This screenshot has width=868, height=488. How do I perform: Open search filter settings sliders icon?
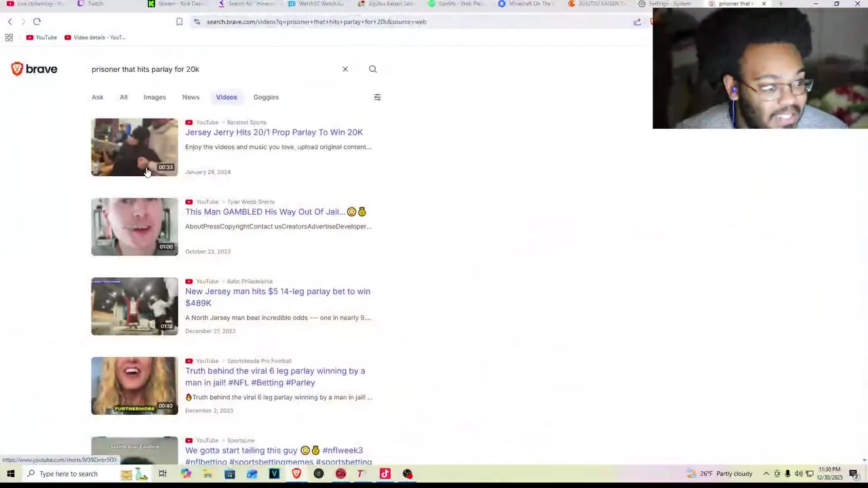pos(378,97)
